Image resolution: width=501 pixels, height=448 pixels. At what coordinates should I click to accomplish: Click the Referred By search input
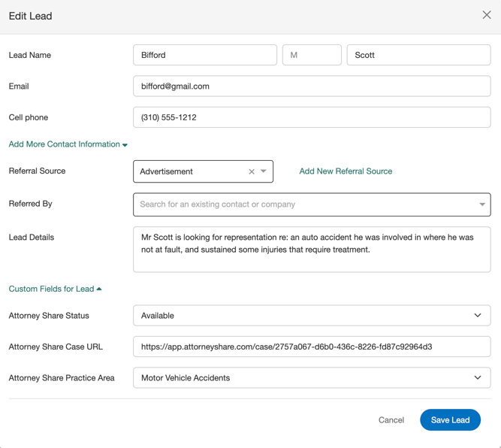coord(300,204)
